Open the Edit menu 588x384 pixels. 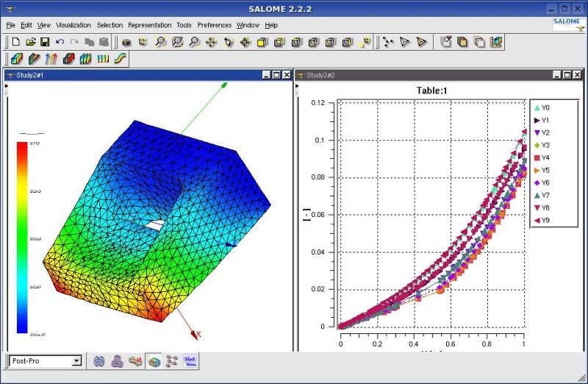click(x=26, y=25)
